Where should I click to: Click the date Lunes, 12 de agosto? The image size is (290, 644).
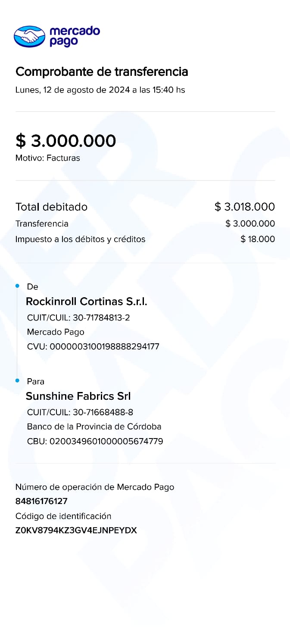click(x=100, y=90)
